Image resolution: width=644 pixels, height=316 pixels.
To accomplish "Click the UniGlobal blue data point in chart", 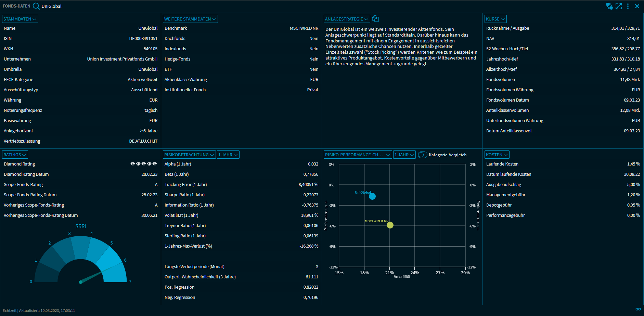I will 372,196.
